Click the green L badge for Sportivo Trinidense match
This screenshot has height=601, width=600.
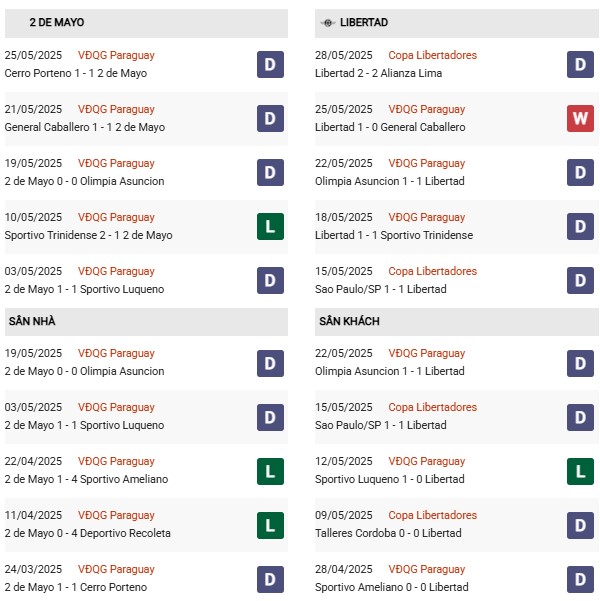point(270,227)
